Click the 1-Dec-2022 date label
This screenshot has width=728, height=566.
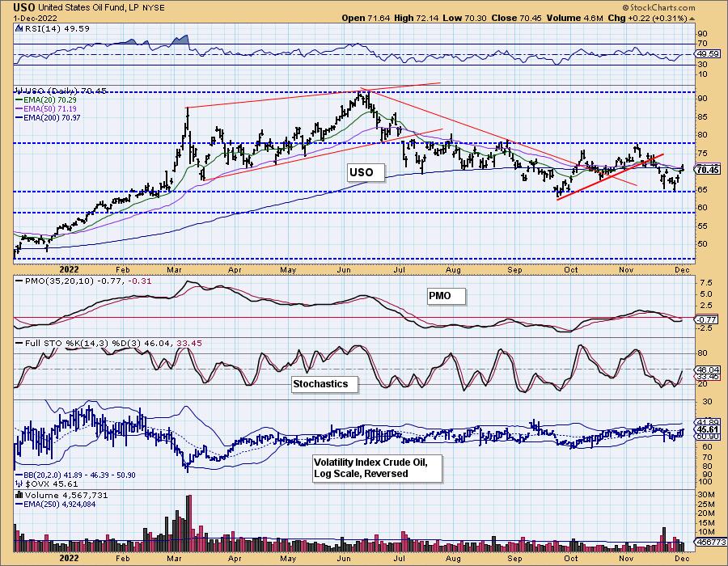tap(36, 18)
